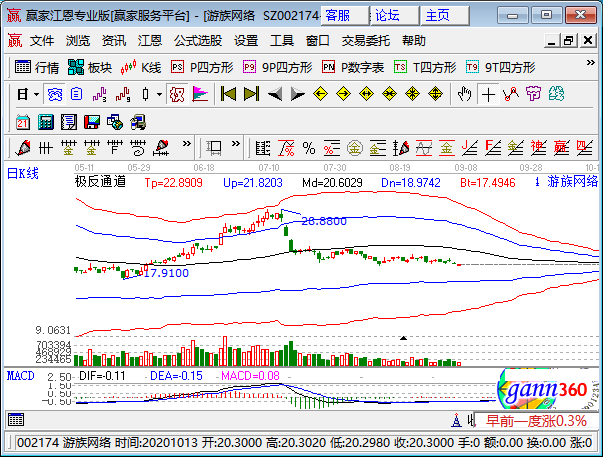Click the notes document icon
The image size is (603, 457).
point(69,122)
